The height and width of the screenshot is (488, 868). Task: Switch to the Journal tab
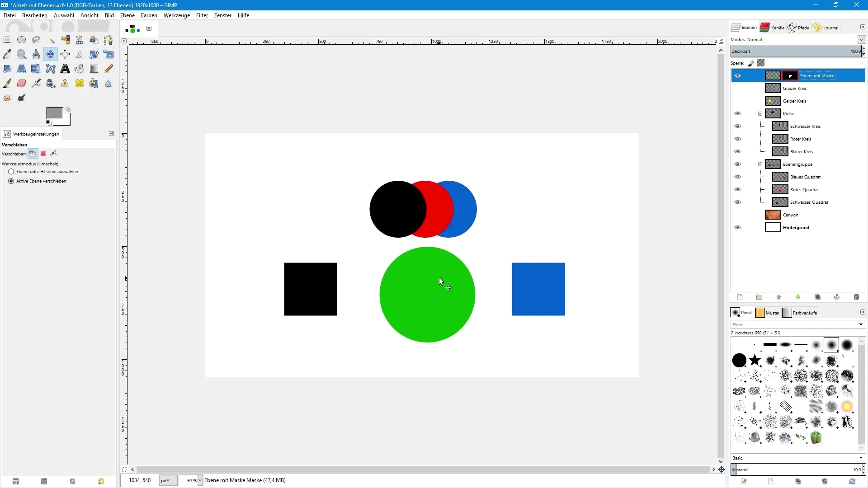tap(826, 28)
